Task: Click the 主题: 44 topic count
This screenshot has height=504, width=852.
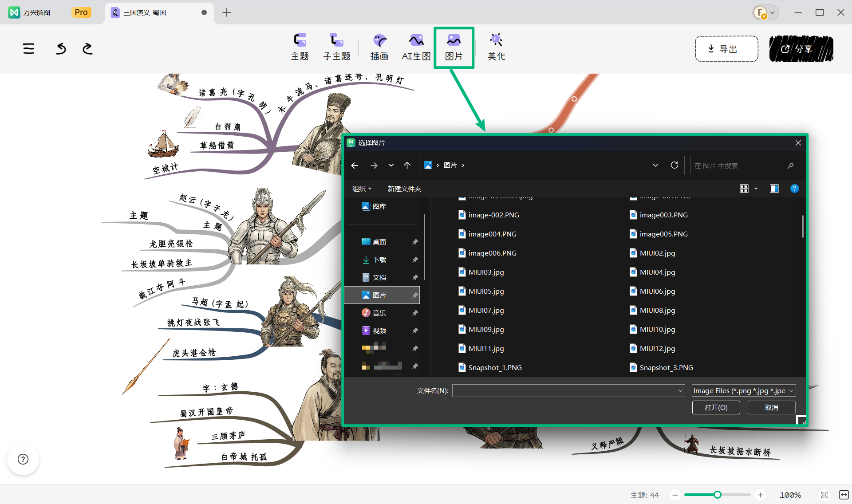Action: (x=644, y=495)
